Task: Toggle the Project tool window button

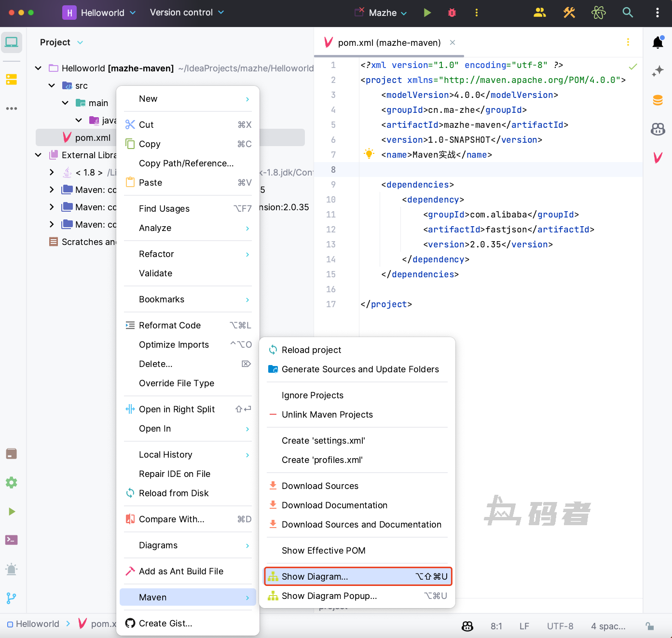Action: pyautogui.click(x=12, y=42)
